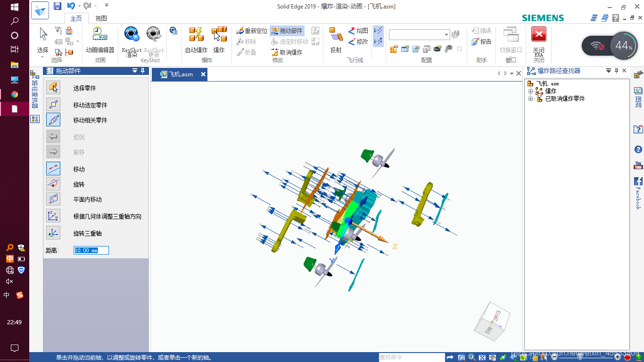Click the 绘图 (draw flow line) tool

[358, 31]
